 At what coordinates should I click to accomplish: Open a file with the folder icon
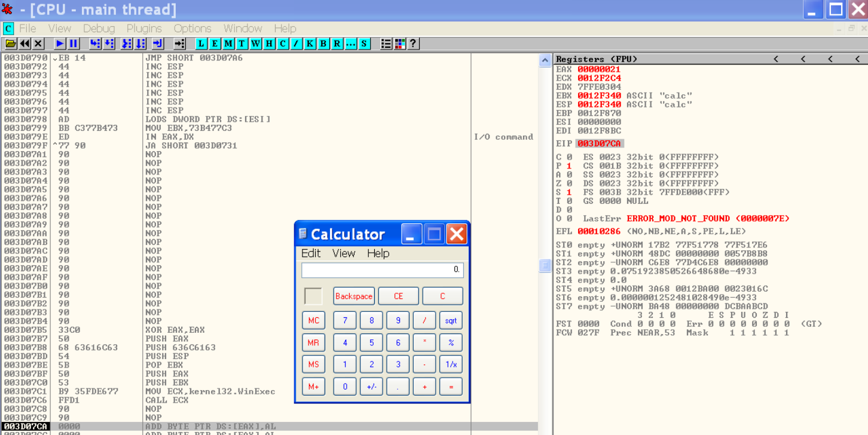pos(11,44)
